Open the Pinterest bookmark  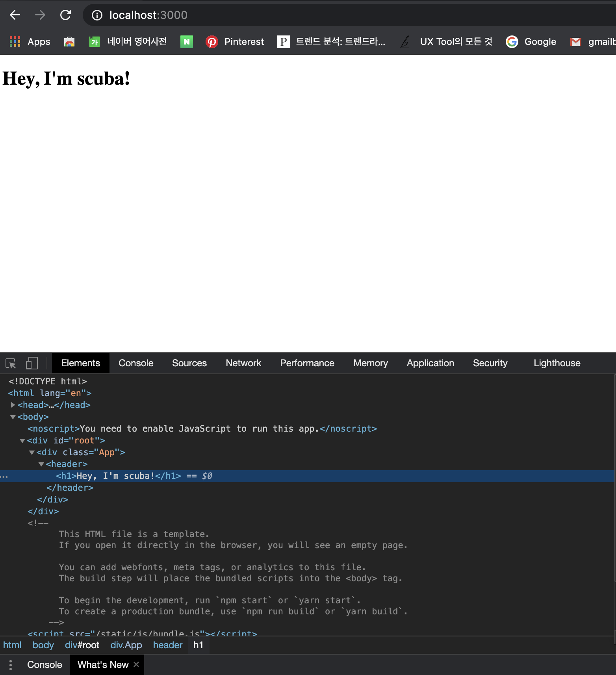(x=235, y=41)
